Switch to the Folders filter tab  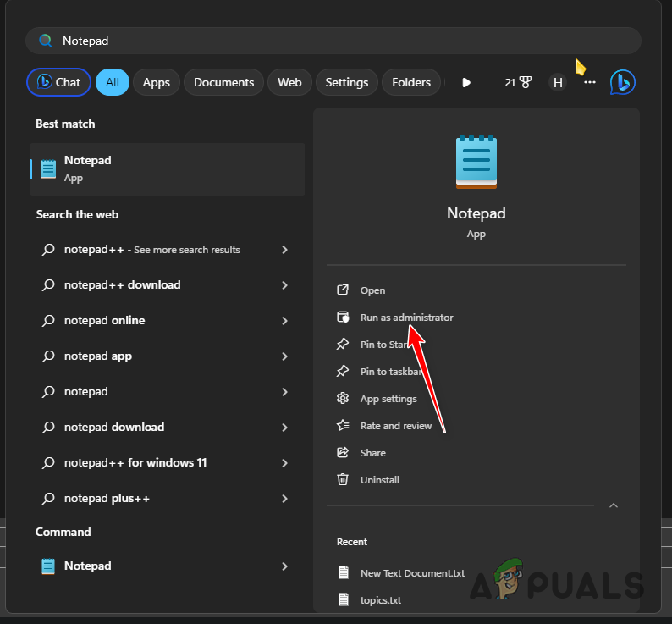tap(411, 82)
